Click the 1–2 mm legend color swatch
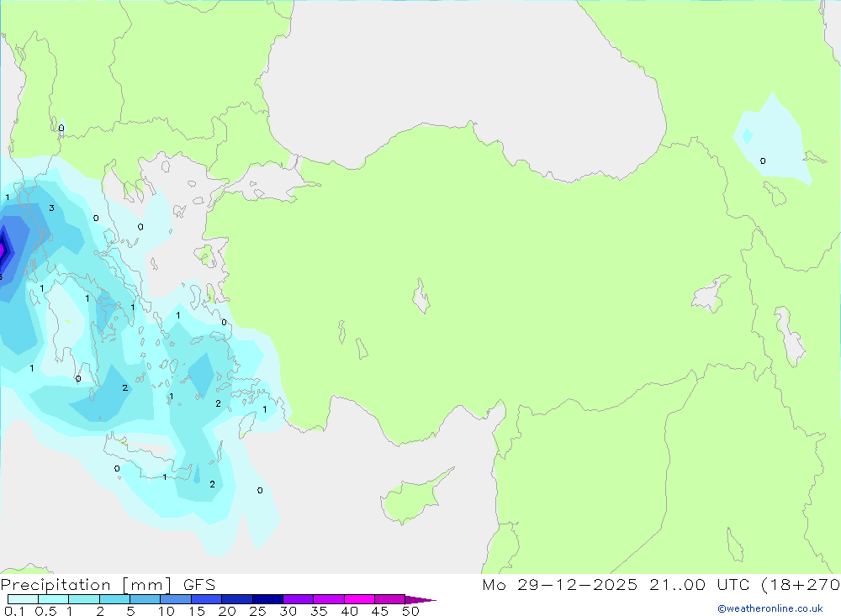The image size is (841, 616). [84, 599]
